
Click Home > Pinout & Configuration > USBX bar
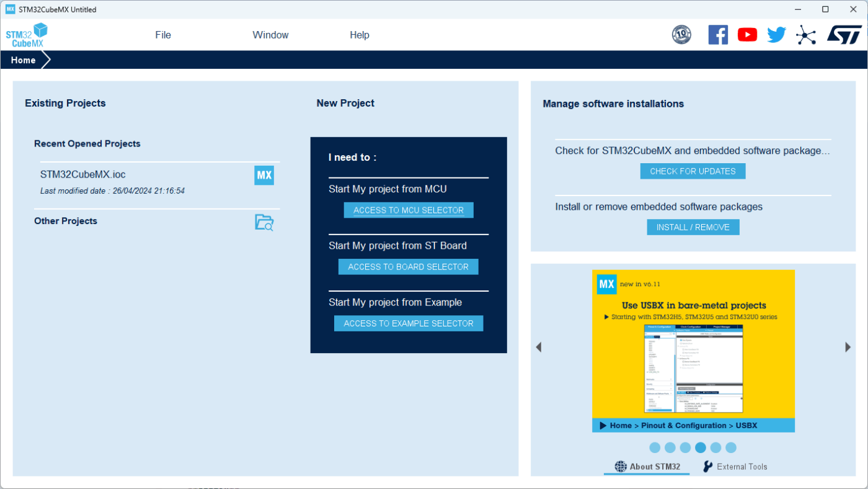[x=693, y=426]
